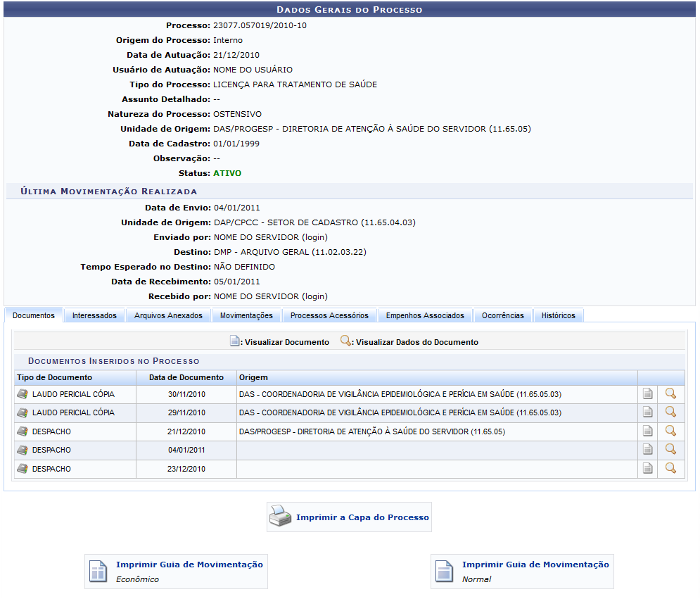This screenshot has height=599, width=700.
Task: Click the Visualizar Dados do Documento legend text
Action: pos(417,342)
